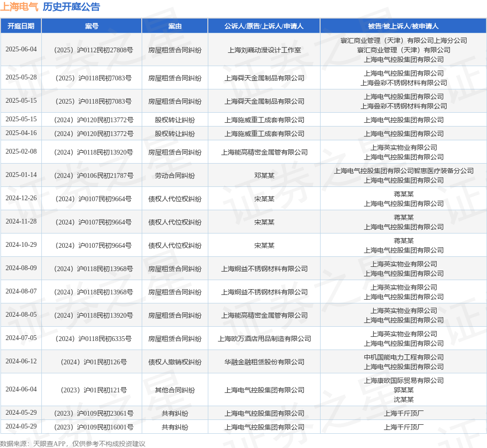Click case number (2024)沪01民初126号

click(x=94, y=362)
